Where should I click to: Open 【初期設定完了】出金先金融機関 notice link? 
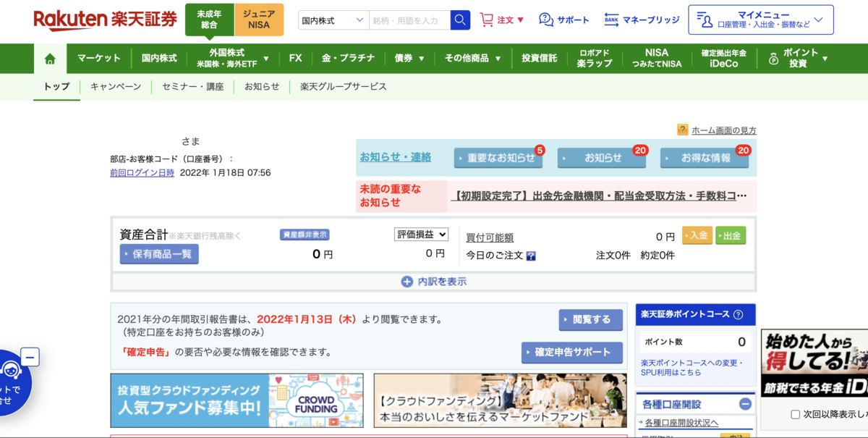(x=600, y=196)
